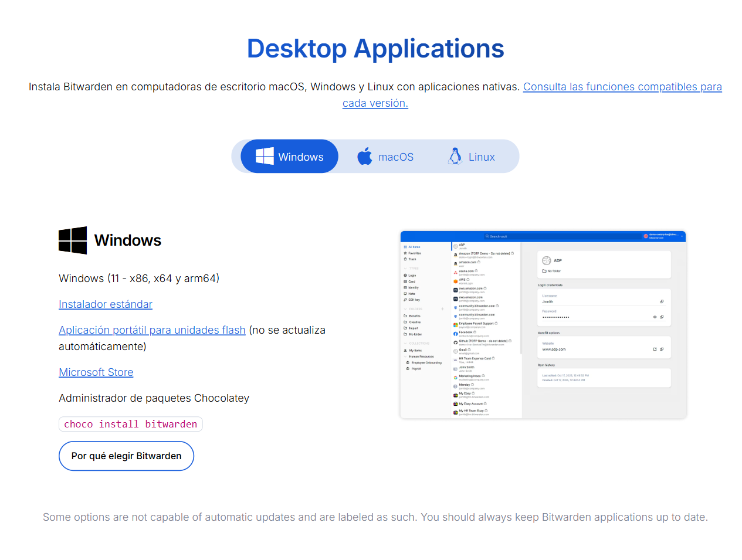Click the large black Windows logo
742x560 pixels.
[x=73, y=240]
